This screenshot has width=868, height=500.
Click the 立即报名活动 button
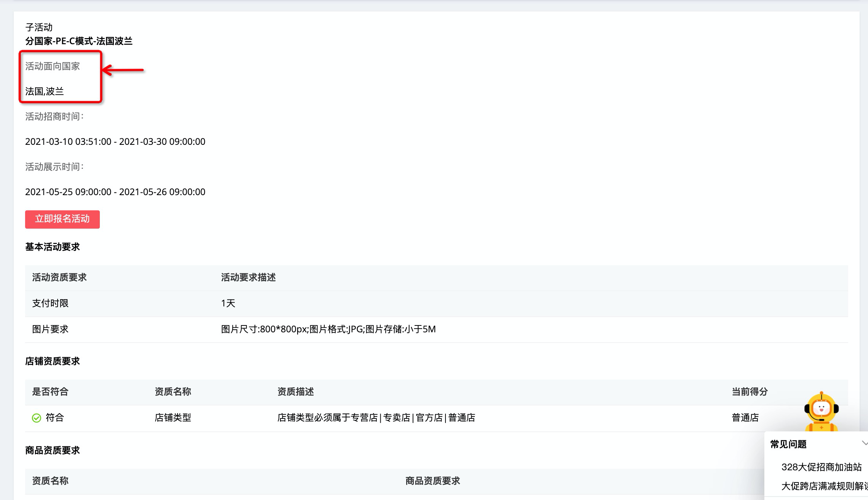click(62, 219)
